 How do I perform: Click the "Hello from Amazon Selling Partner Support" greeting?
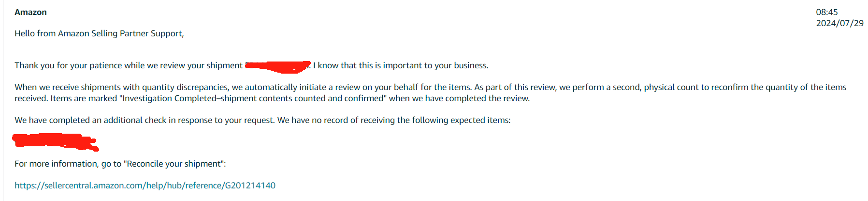pyautogui.click(x=99, y=33)
